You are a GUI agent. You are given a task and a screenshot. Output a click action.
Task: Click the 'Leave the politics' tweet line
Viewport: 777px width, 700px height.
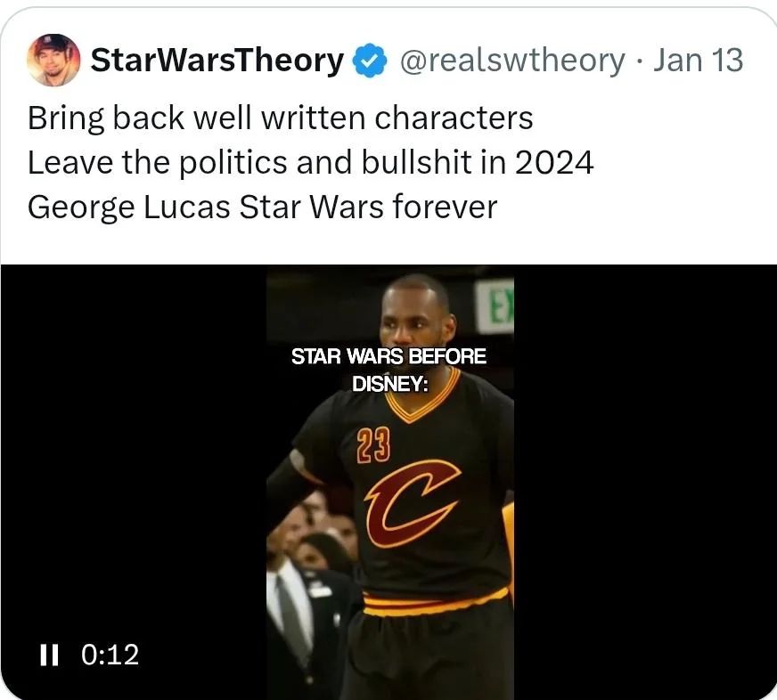[x=310, y=162]
